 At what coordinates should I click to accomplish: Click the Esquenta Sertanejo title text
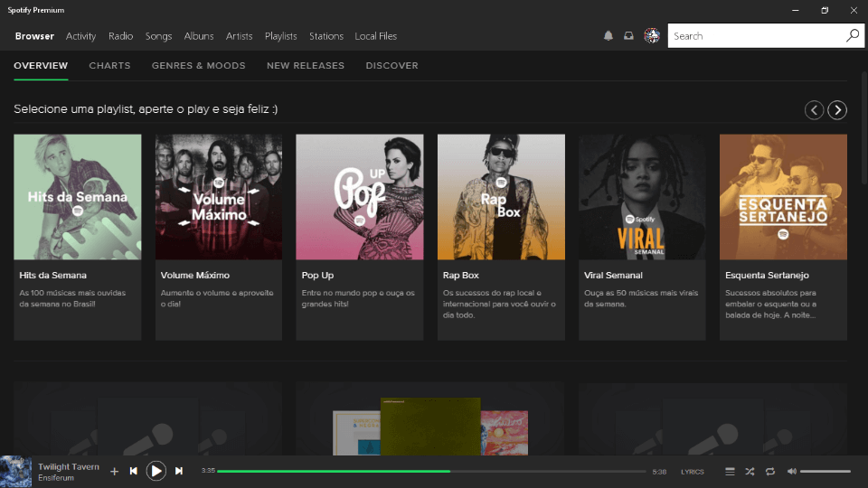(x=768, y=276)
